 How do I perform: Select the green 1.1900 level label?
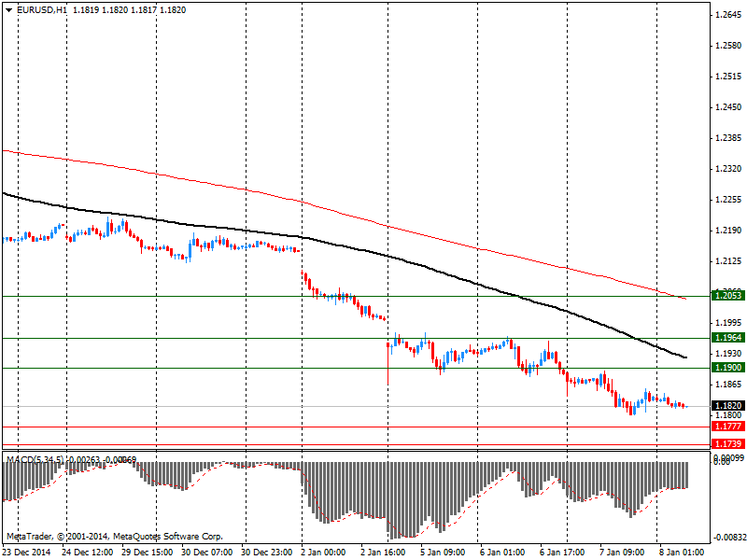click(x=728, y=367)
